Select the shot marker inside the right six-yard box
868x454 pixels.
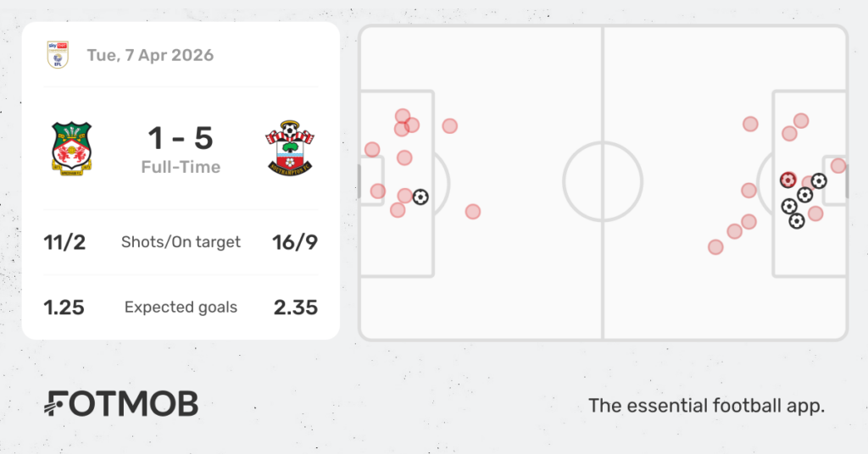coord(838,166)
